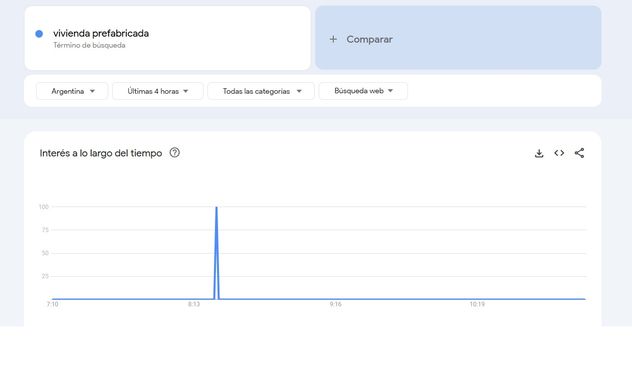
Task: Expand the Últimas 4 horas time range
Action: (x=158, y=91)
